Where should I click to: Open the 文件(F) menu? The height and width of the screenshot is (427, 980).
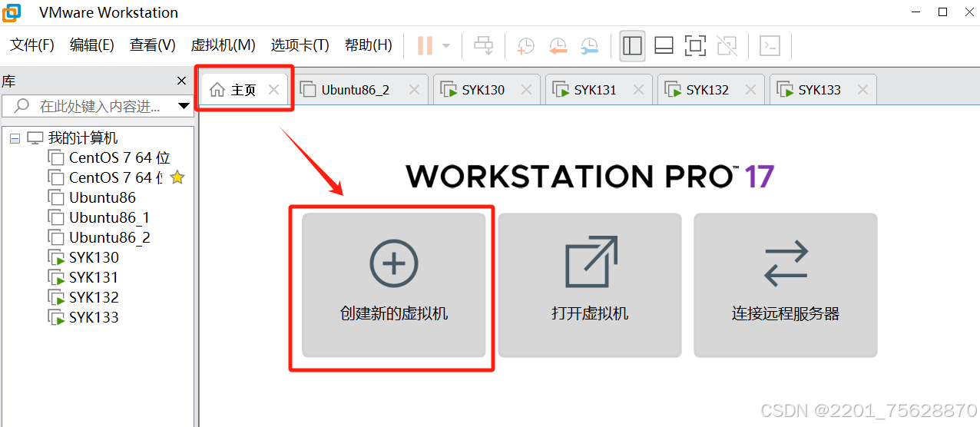coord(32,45)
